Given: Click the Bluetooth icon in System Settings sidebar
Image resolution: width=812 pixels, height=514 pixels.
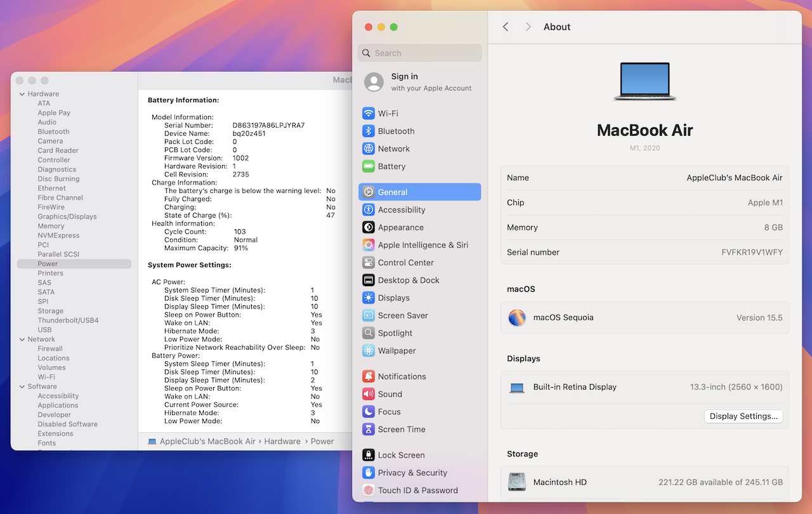Looking at the screenshot, I should click(369, 131).
